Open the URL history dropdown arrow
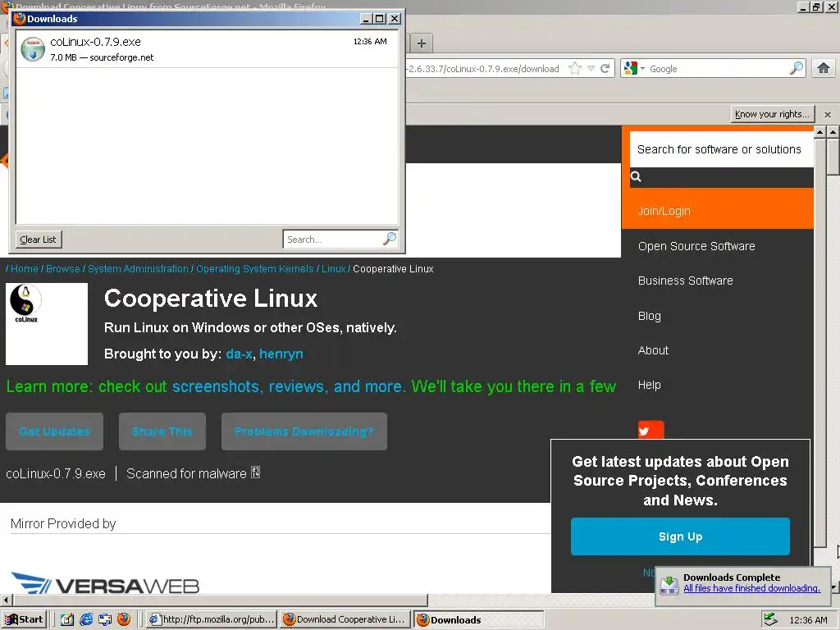 click(x=591, y=69)
